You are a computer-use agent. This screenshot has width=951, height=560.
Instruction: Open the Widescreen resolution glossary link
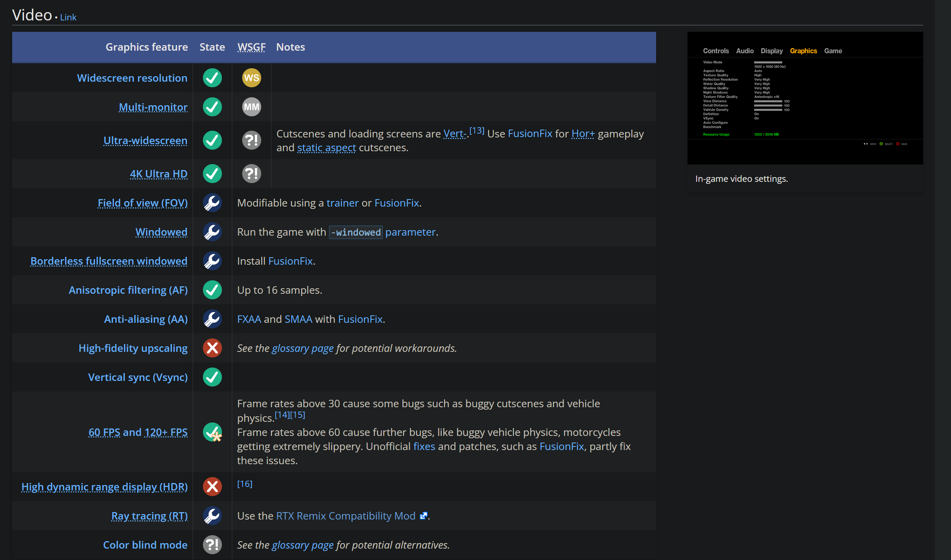132,78
